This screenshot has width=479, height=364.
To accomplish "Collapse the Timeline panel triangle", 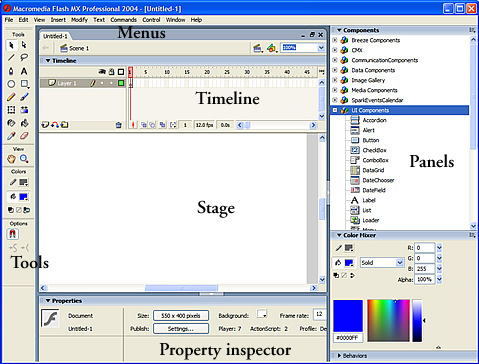I will coord(48,61).
